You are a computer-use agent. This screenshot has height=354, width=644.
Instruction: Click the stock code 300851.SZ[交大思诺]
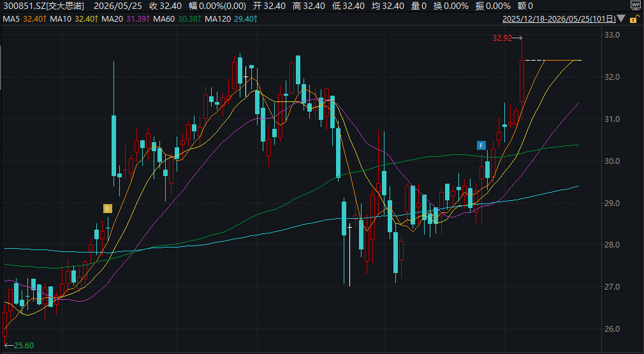tap(43, 6)
